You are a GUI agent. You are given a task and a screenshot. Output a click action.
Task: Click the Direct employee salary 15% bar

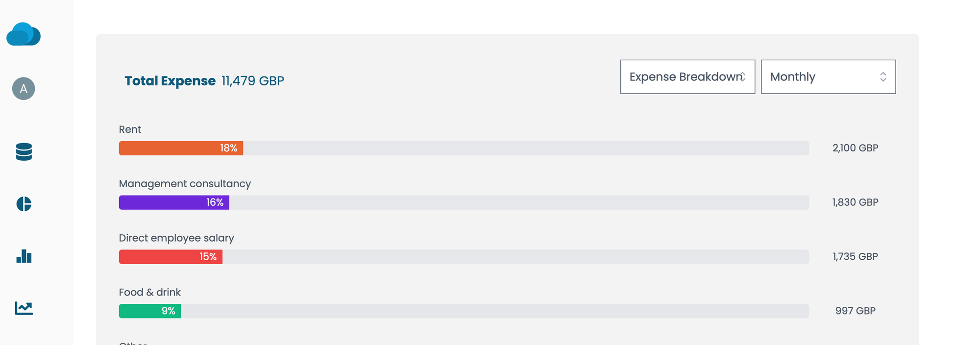[x=170, y=256]
